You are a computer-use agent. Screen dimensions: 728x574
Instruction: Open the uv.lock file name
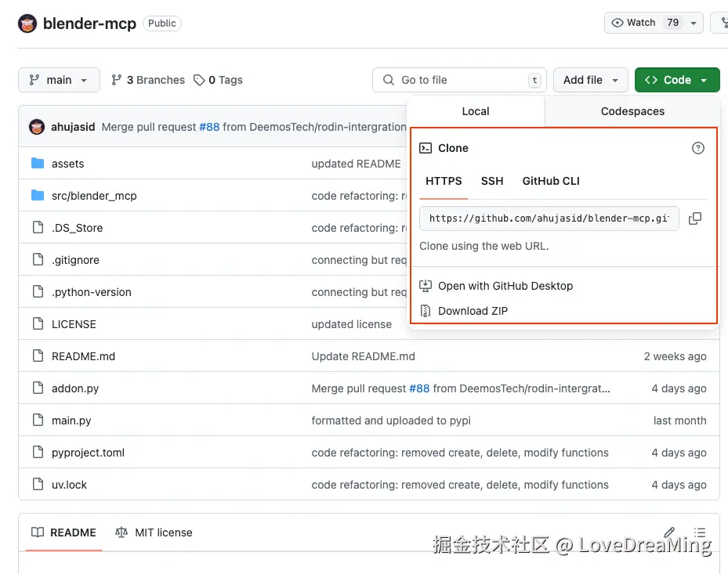69,485
